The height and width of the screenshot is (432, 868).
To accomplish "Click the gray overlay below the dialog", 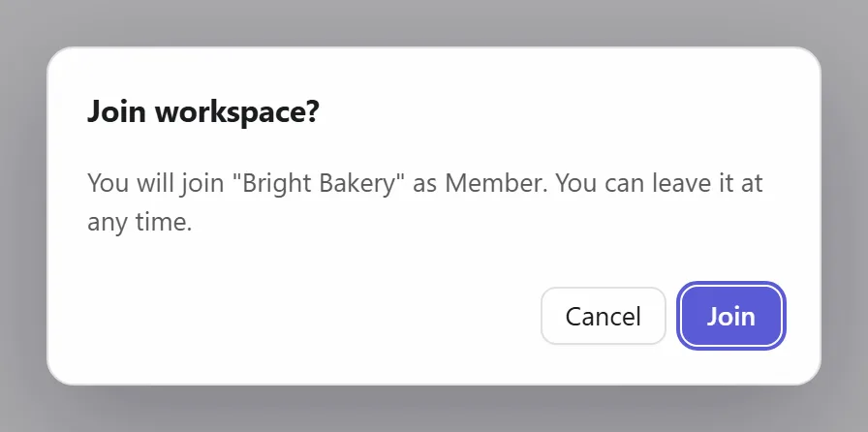I will [434, 409].
